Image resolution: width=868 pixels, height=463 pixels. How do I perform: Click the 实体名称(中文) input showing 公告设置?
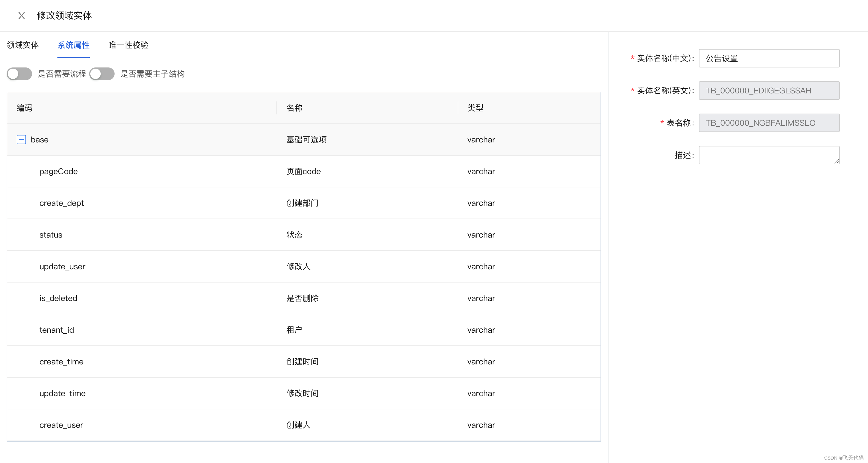tap(769, 58)
